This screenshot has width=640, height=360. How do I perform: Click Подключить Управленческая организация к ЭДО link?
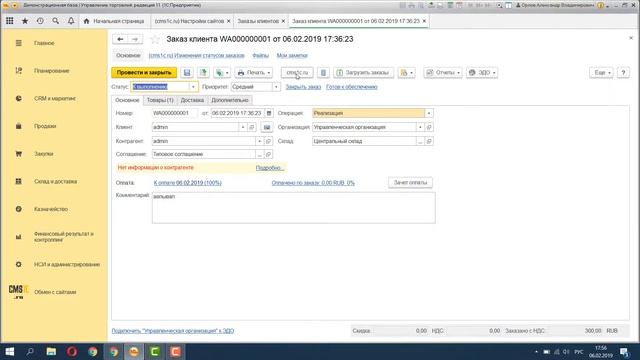pyautogui.click(x=173, y=331)
